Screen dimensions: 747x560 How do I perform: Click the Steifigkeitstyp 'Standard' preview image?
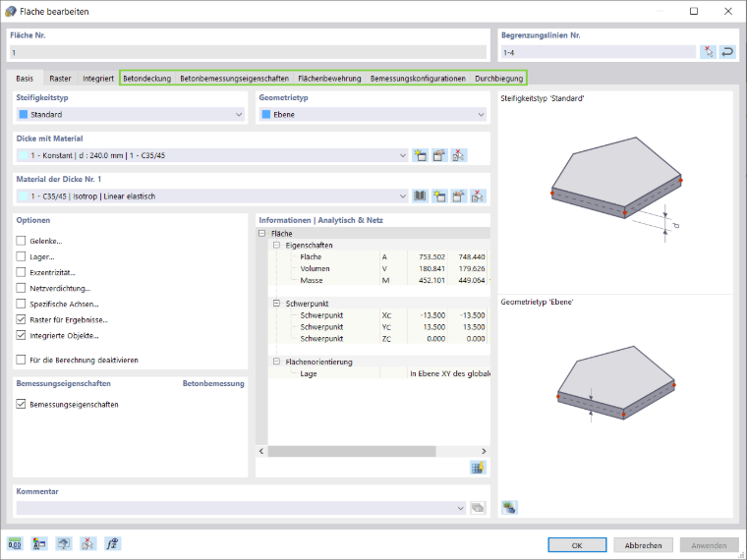pos(616,190)
